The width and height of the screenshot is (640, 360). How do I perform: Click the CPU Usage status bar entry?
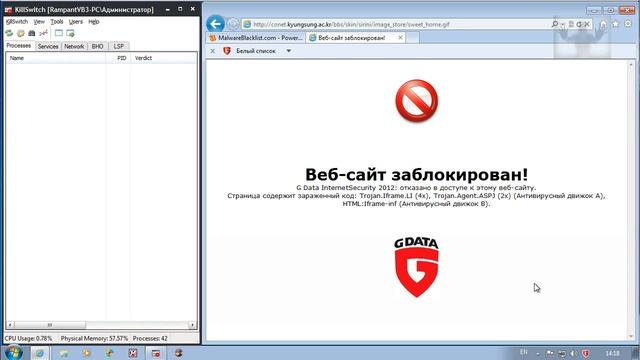pos(28,338)
